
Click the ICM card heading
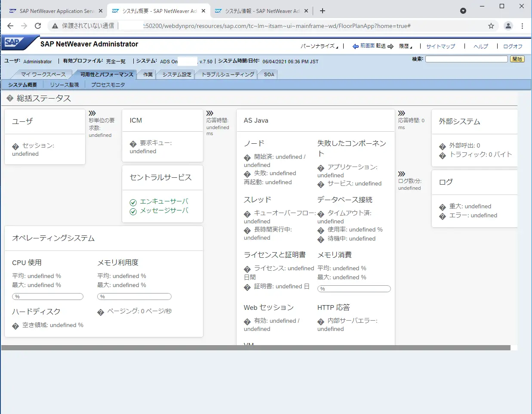pos(136,120)
